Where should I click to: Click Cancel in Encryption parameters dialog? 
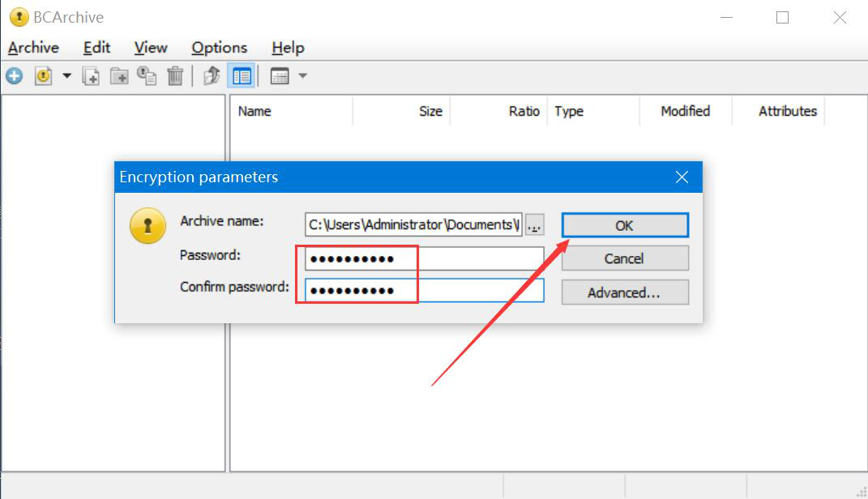[625, 258]
